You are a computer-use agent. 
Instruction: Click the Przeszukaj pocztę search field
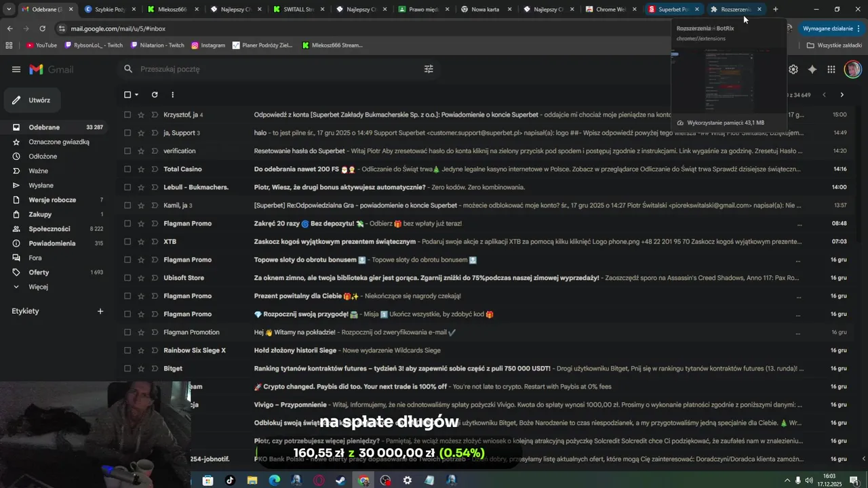pyautogui.click(x=278, y=69)
